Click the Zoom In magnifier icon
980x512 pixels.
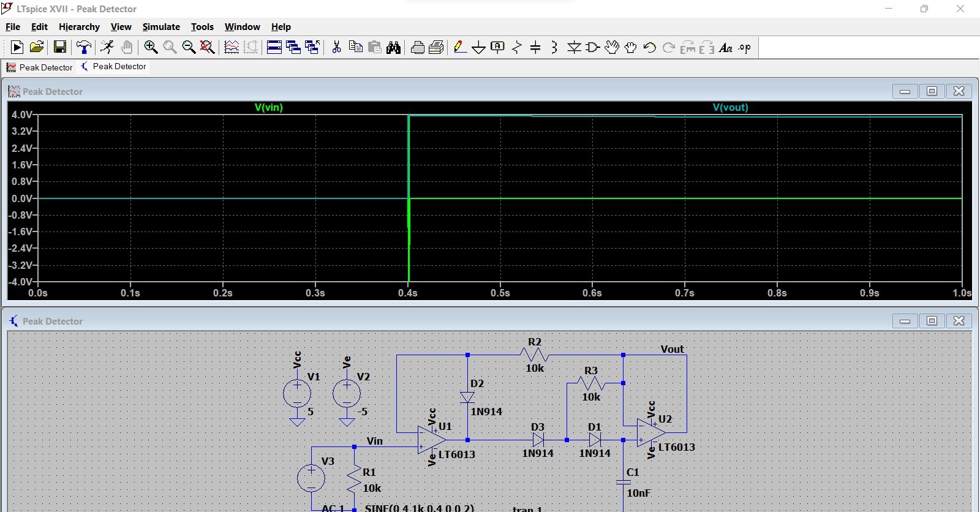(x=151, y=47)
